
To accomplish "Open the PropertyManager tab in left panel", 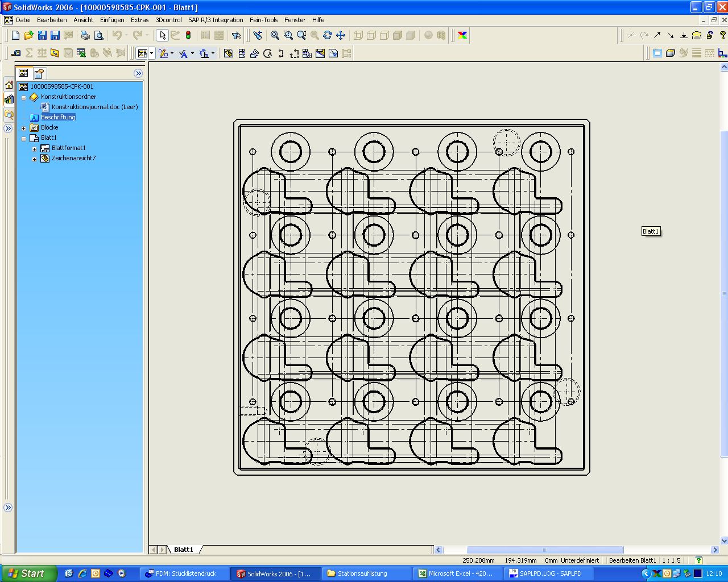I will click(x=39, y=73).
